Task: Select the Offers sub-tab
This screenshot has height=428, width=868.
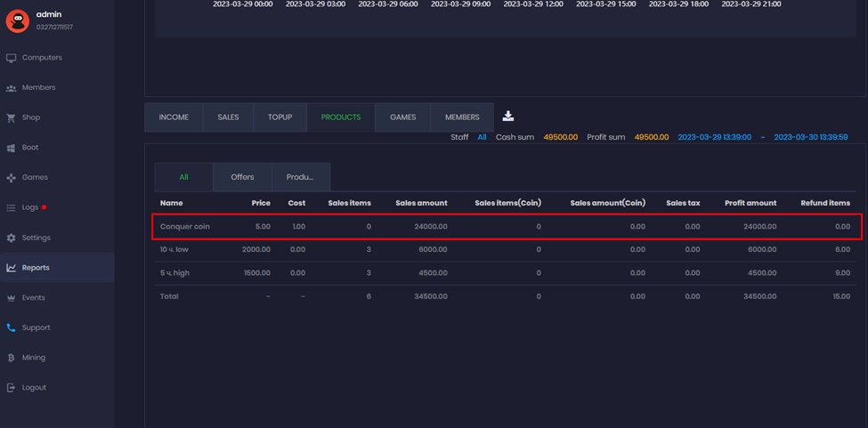Action: point(242,177)
